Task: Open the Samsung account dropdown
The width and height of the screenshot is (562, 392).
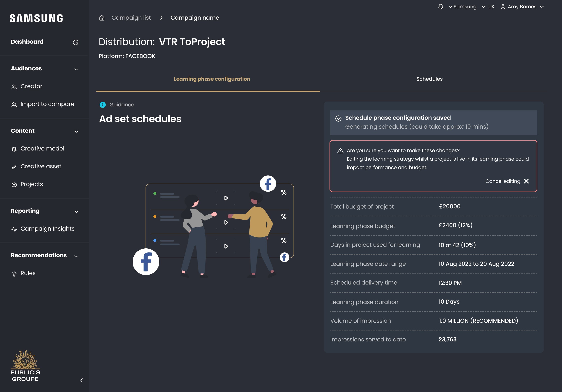Action: tap(462, 7)
